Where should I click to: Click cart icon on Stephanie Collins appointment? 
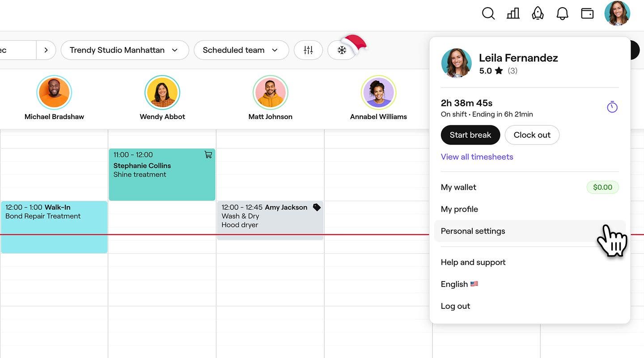click(x=208, y=154)
